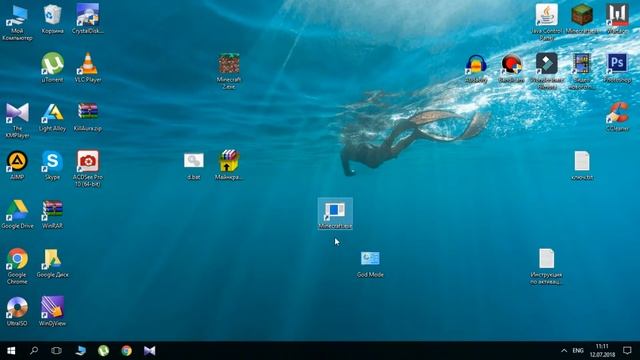Select the red-and-black ball icon beside Audacity
Image resolution: width=640 pixels, height=360 pixels.
(x=511, y=69)
